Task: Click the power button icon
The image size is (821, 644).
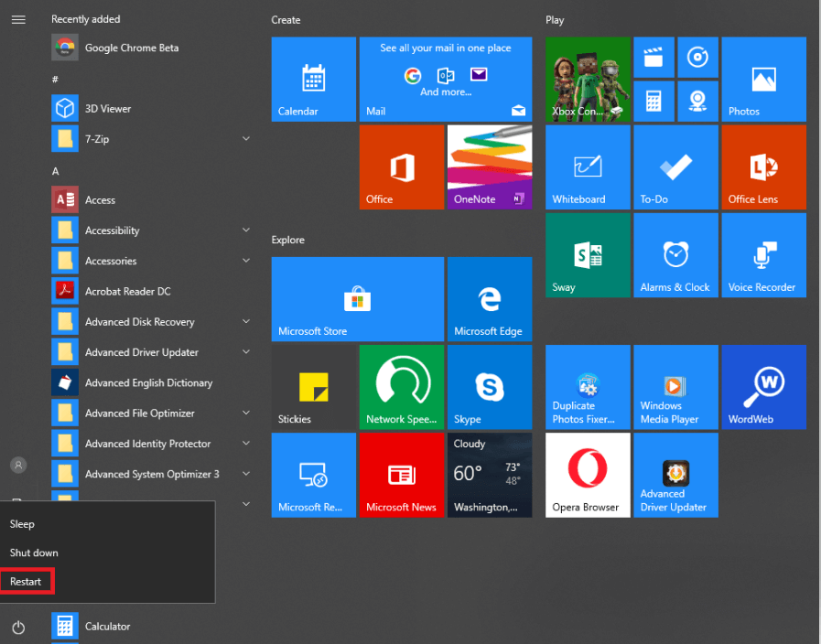Action: click(x=18, y=628)
